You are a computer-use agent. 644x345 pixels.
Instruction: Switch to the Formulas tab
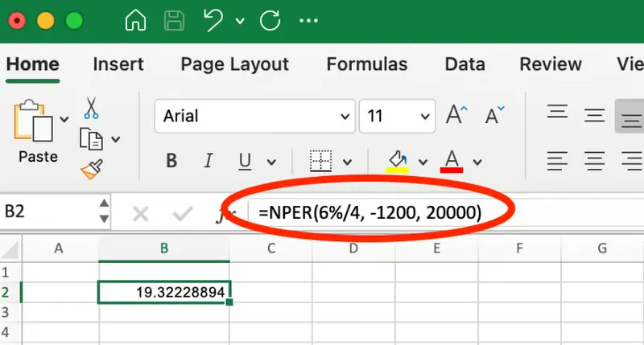point(367,64)
